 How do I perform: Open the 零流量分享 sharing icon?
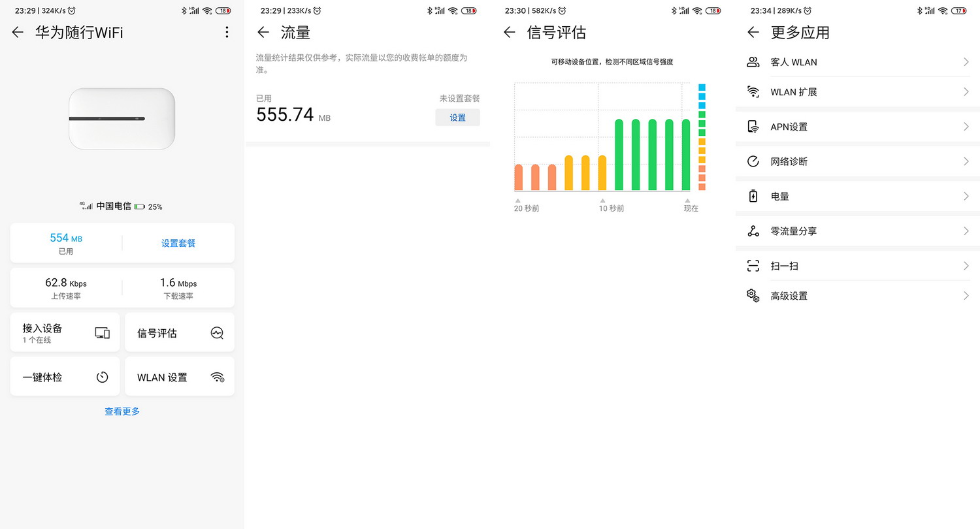coord(753,231)
